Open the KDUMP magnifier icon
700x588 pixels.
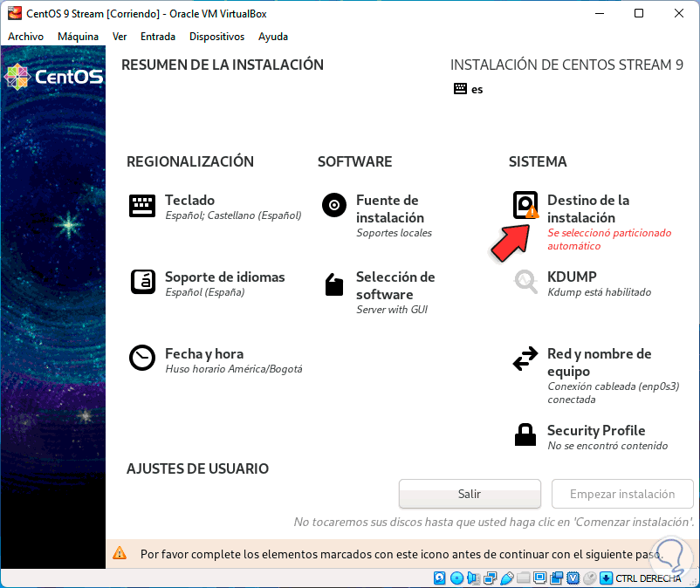(x=525, y=282)
